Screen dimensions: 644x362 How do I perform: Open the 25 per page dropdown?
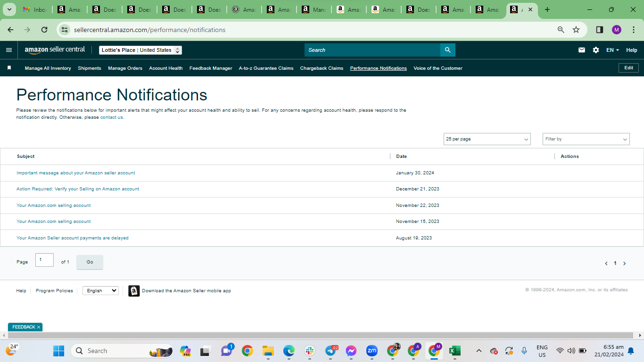coord(487,139)
